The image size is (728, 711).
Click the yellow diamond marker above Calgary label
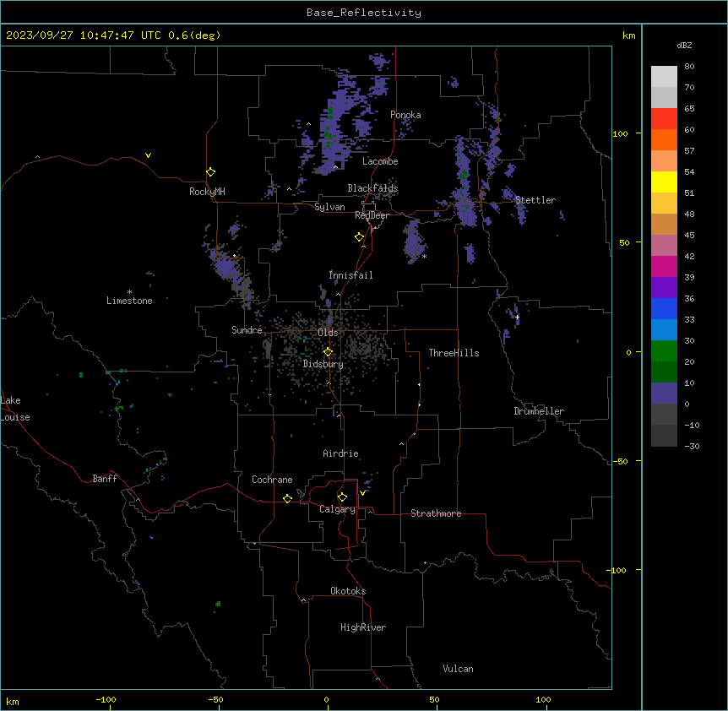point(342,497)
